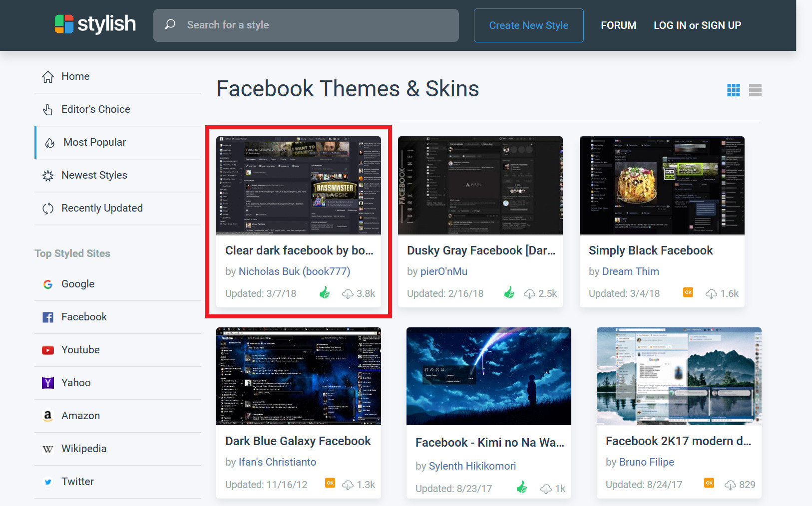The width and height of the screenshot is (812, 506).
Task: Open Clear dark facebook title link
Action: click(x=299, y=251)
